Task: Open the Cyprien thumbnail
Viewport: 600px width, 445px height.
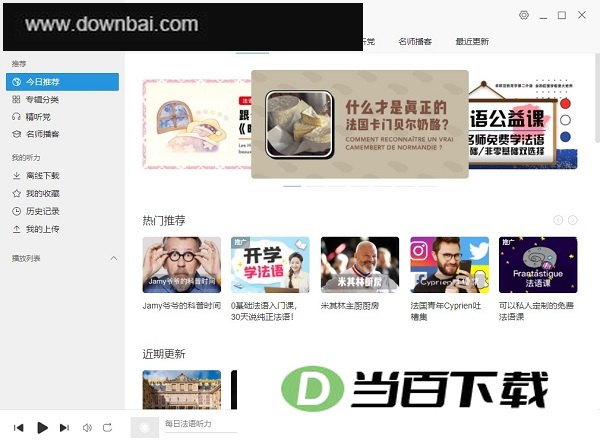Action: coord(450,265)
